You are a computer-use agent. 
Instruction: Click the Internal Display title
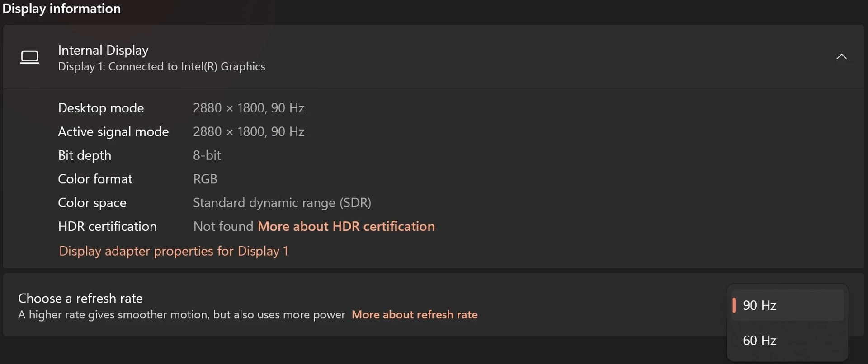pyautogui.click(x=103, y=50)
